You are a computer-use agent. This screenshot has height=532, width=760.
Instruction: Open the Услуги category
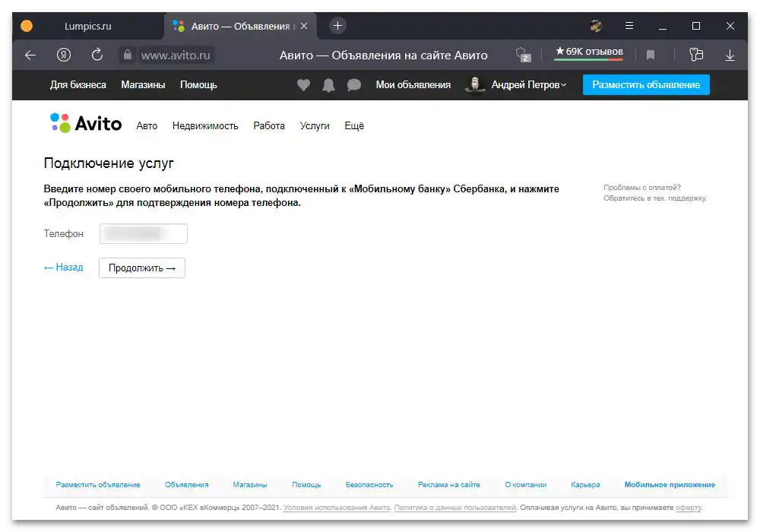click(x=315, y=126)
